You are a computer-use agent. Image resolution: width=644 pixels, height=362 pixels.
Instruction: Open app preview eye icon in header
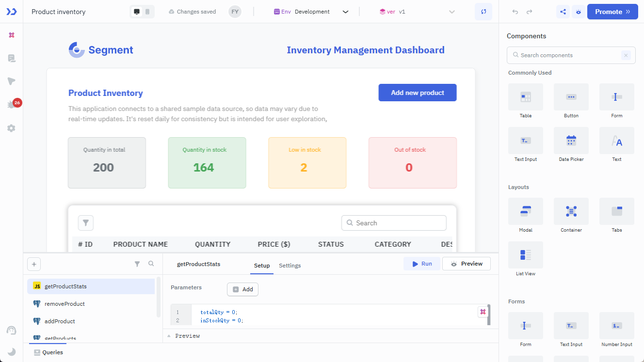(578, 12)
